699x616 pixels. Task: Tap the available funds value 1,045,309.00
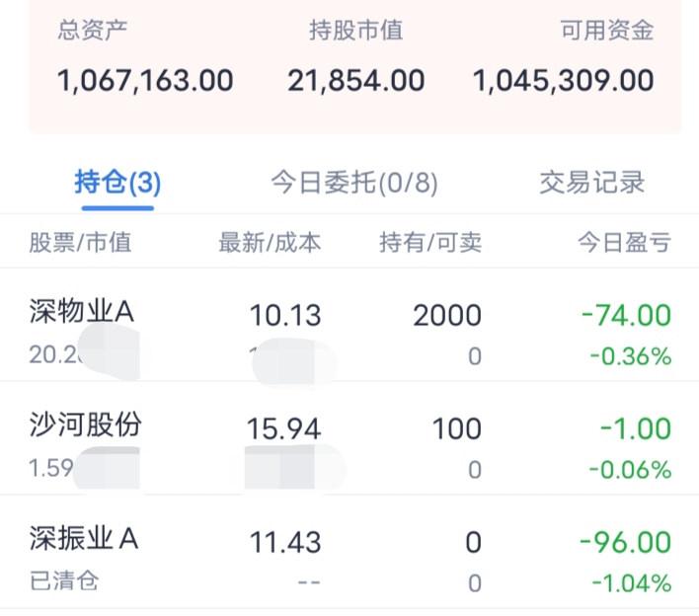coord(564,80)
